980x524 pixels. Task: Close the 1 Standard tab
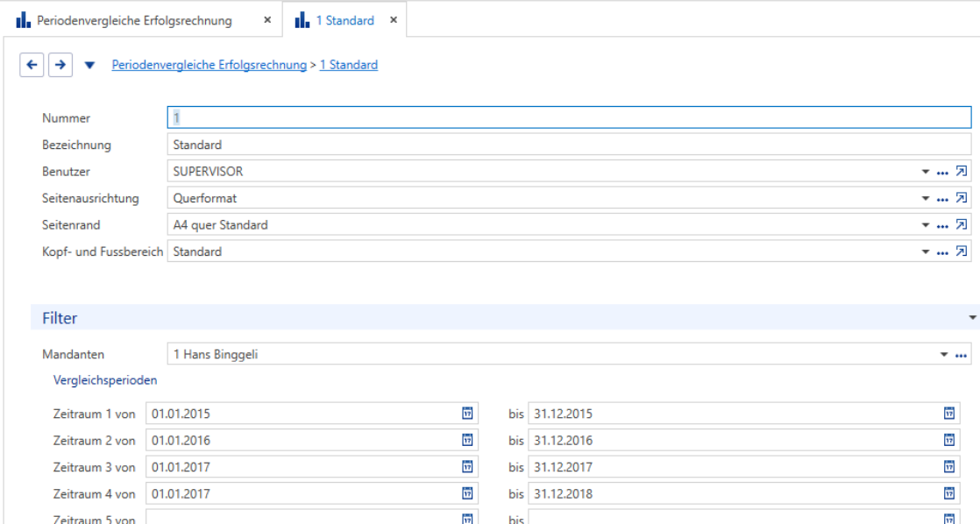394,20
